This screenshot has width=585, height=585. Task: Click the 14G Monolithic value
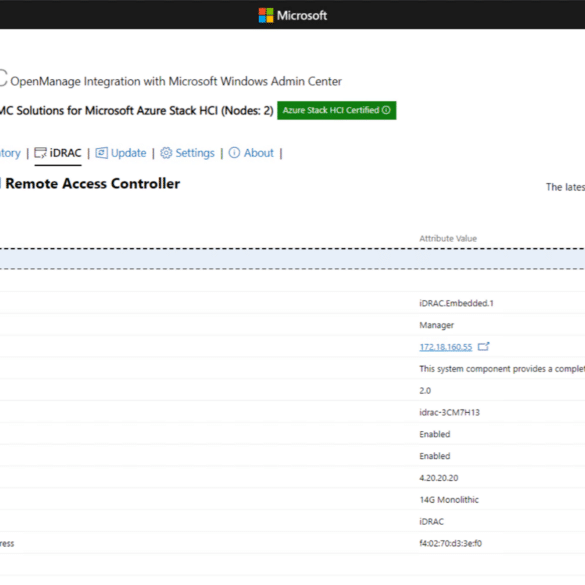449,500
